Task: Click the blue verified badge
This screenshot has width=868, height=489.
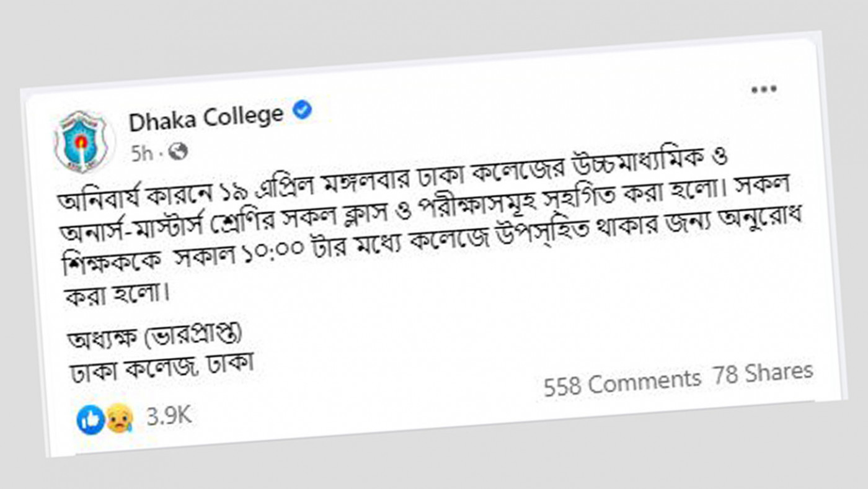Action: tap(302, 110)
